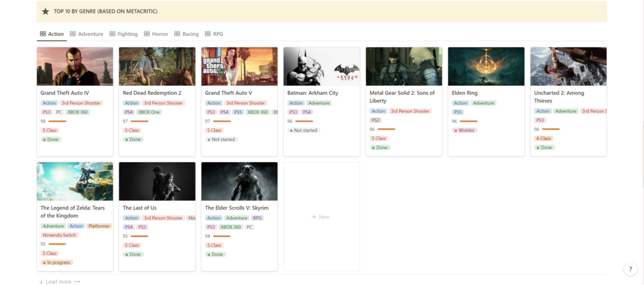Click the 3rd Person Shooter tag on The Last of Us
This screenshot has height=285, width=644.
(x=163, y=218)
